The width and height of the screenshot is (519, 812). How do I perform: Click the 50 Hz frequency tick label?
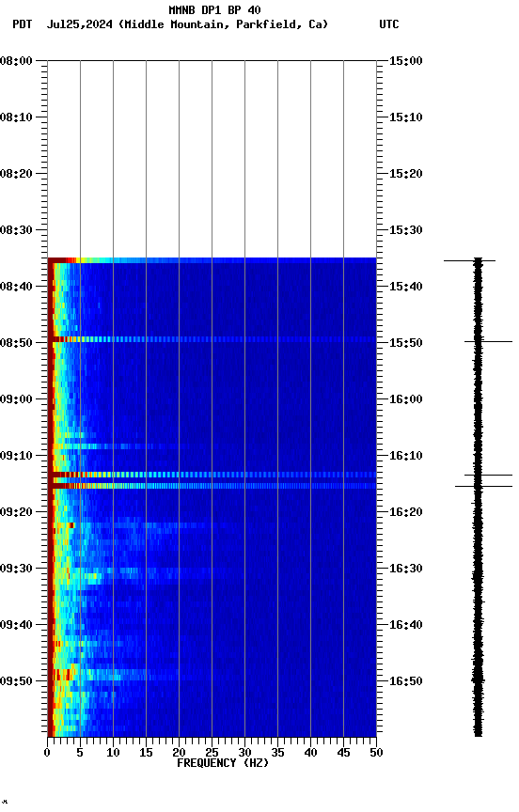376,753
